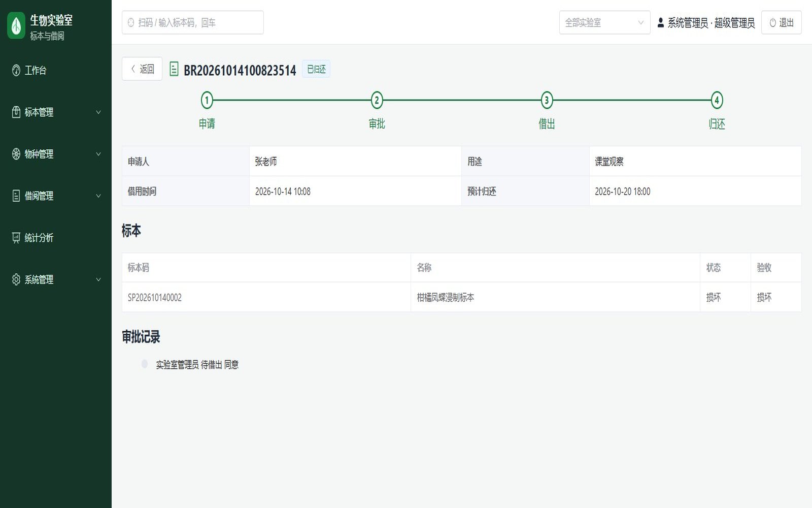Click the 工作台 compass icon
The height and width of the screenshot is (508, 812).
pos(16,70)
